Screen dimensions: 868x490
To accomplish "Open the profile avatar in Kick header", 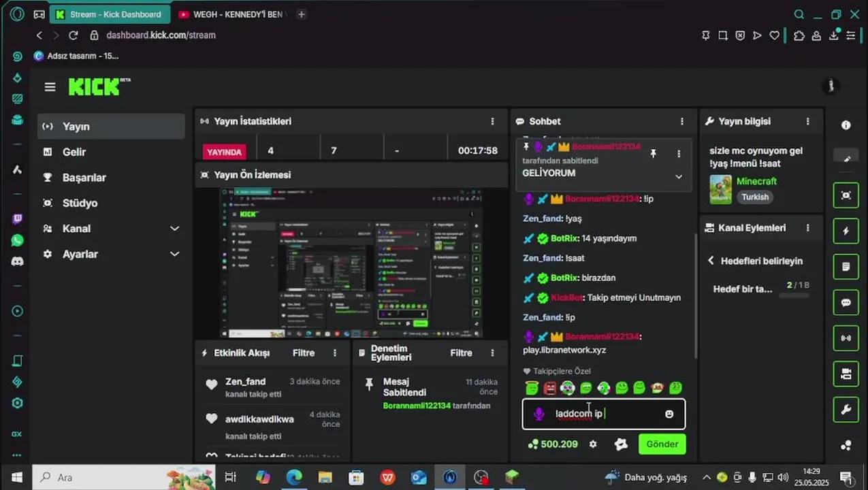I will (x=829, y=86).
